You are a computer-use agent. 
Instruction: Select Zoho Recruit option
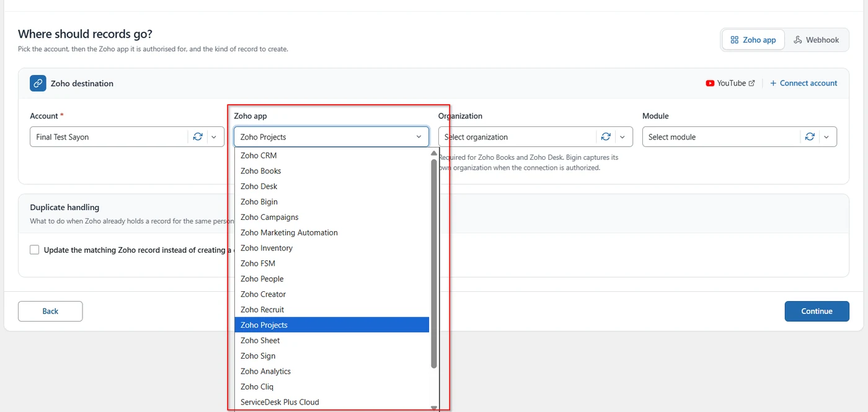[332, 310]
